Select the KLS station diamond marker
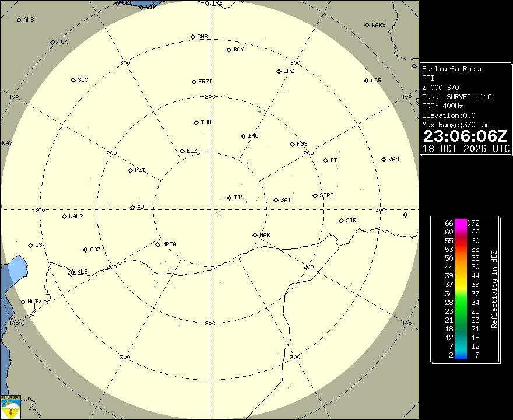 [73, 272]
